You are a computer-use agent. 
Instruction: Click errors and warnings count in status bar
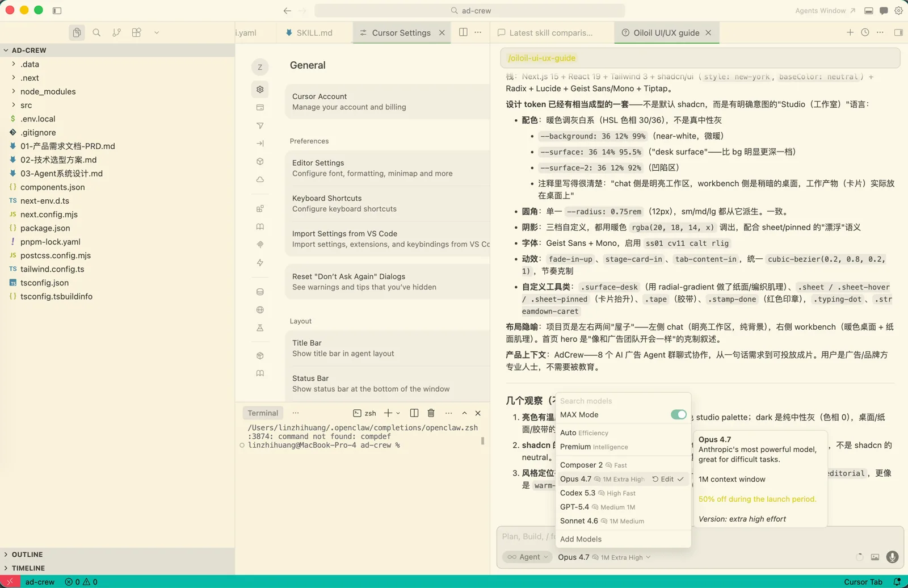click(x=81, y=582)
